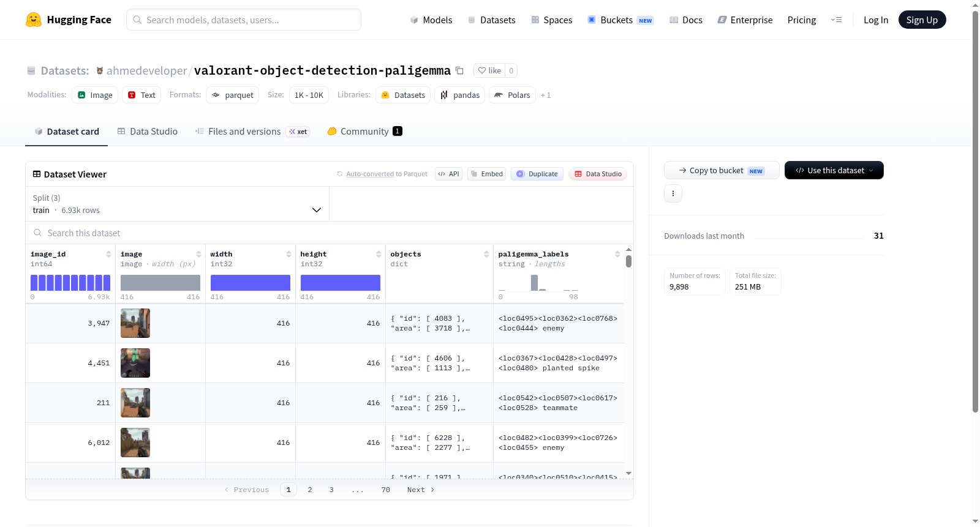Click the teammate label cell

[559, 403]
